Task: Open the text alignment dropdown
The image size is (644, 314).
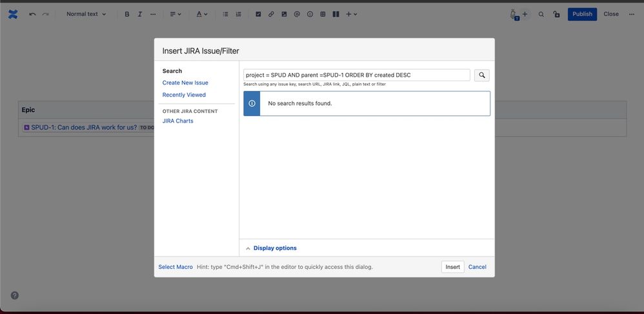Action: point(176,14)
